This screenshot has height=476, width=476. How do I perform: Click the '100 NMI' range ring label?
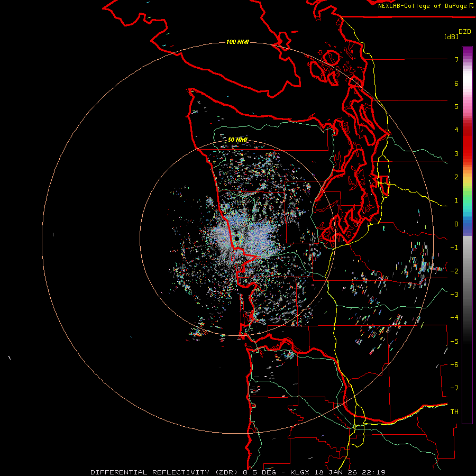point(237,42)
